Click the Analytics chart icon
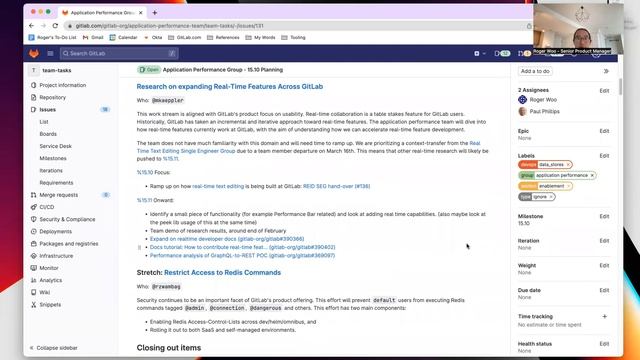 tap(33, 280)
